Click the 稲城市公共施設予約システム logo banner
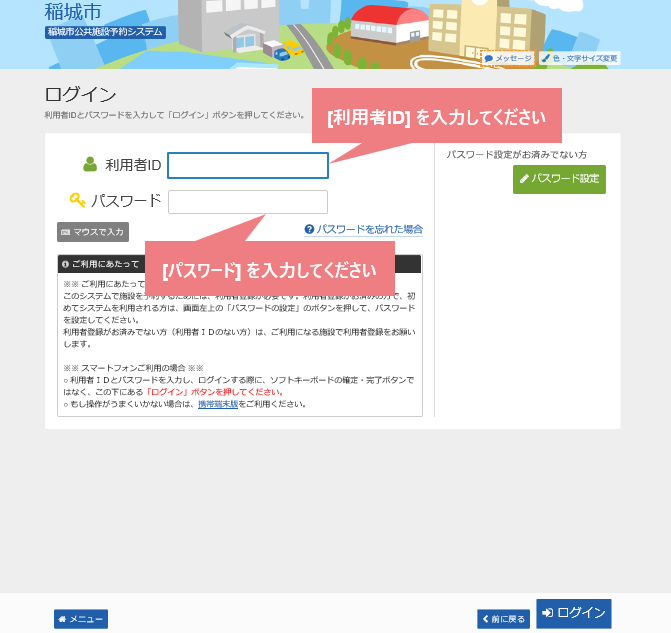 point(105,32)
